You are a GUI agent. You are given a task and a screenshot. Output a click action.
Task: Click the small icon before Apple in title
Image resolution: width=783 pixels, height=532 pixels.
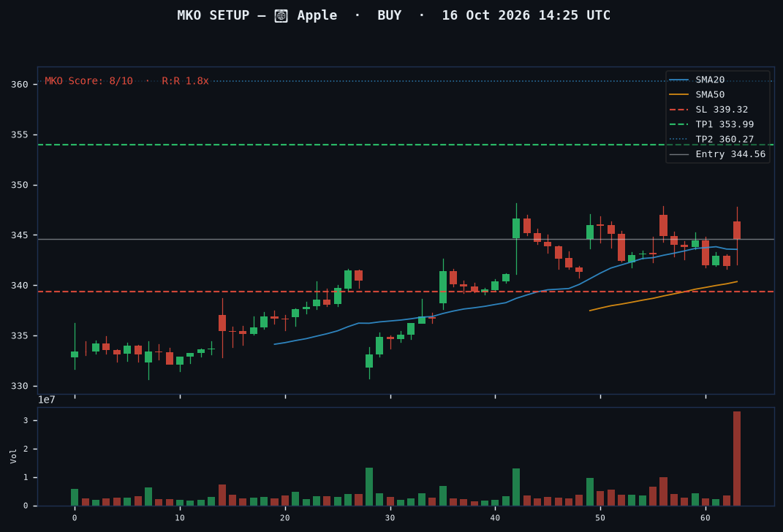(281, 16)
